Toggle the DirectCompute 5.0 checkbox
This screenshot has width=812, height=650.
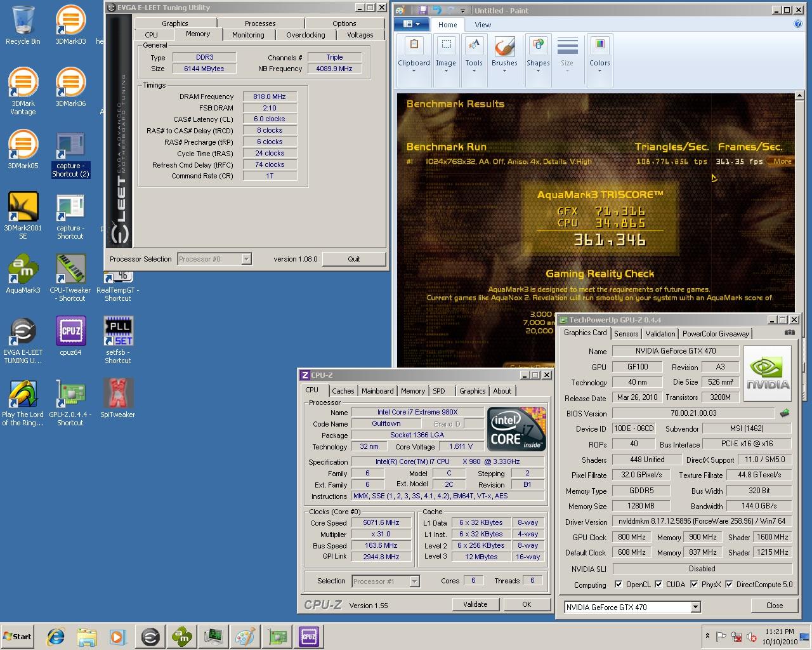click(730, 585)
